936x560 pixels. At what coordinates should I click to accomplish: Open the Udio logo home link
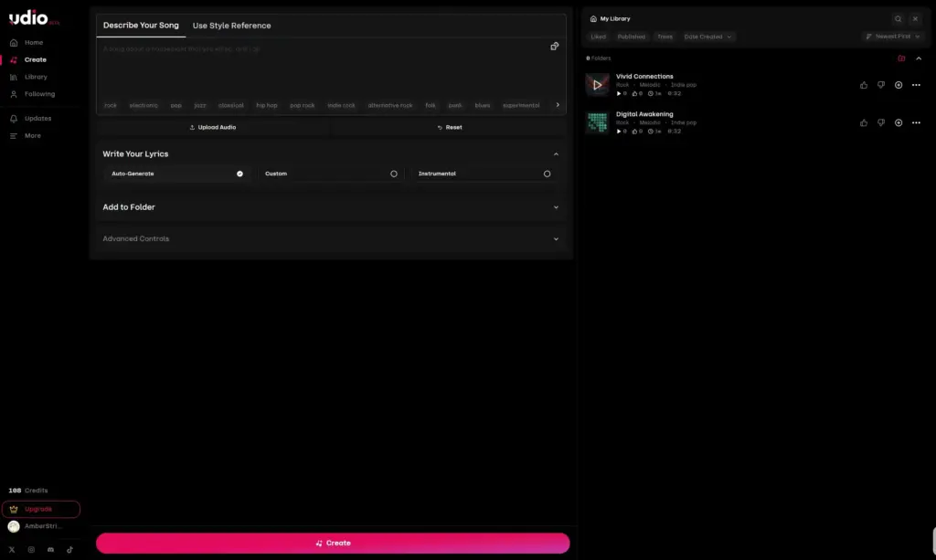coord(34,18)
